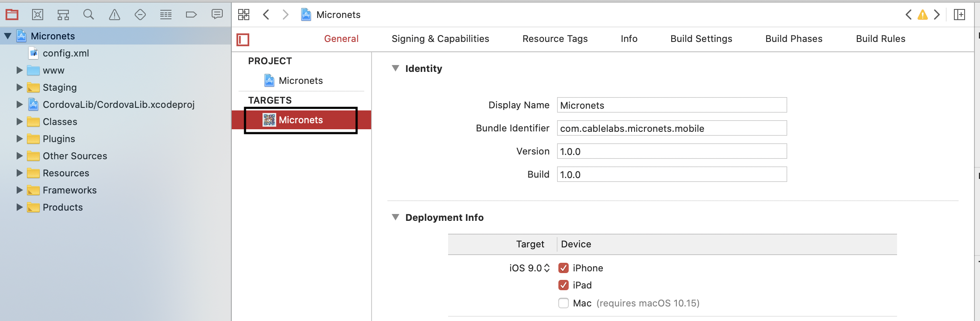Viewport: 980px width, 321px height.
Task: Collapse the Micronets root project tree
Action: click(8, 36)
